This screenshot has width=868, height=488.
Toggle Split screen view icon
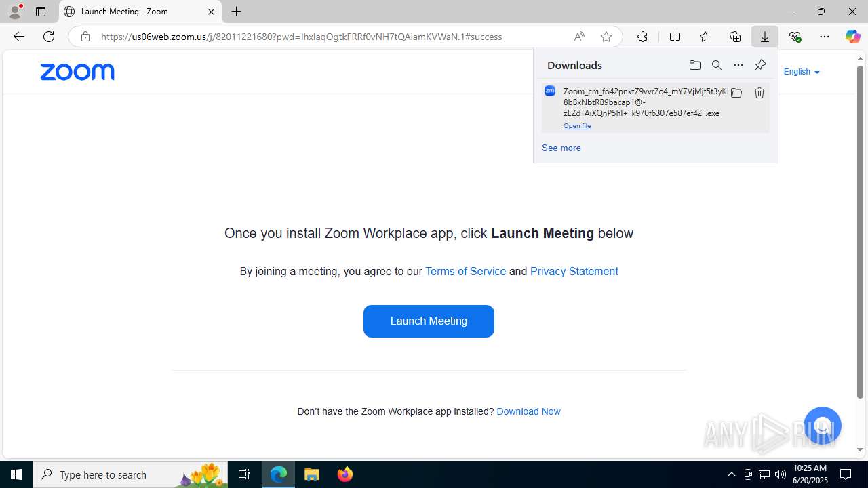point(675,37)
